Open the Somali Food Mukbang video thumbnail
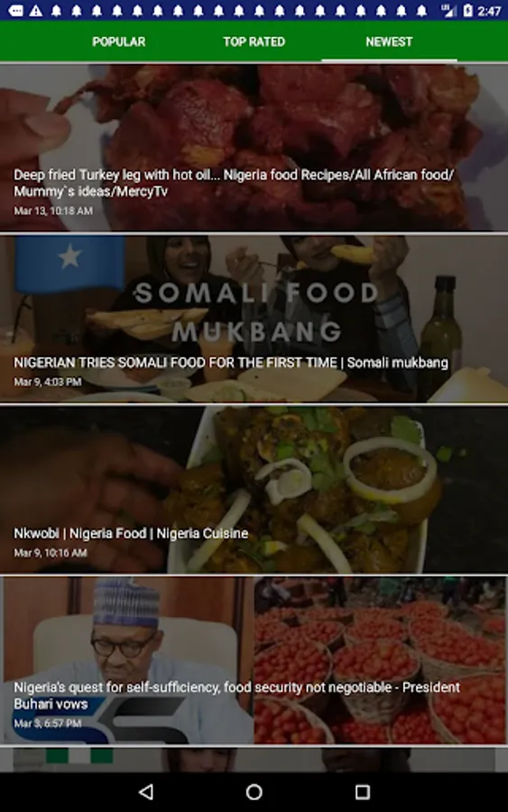Viewport: 508px width, 812px height. click(254, 319)
